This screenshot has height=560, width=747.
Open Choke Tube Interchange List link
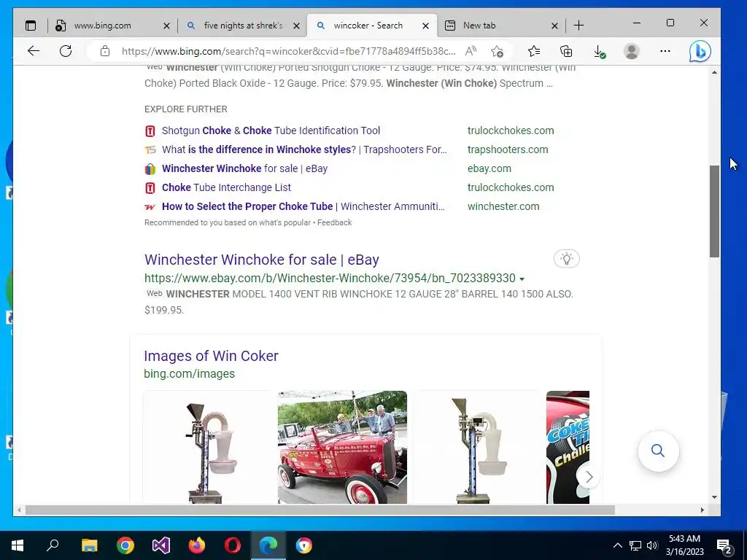pyautogui.click(x=226, y=187)
